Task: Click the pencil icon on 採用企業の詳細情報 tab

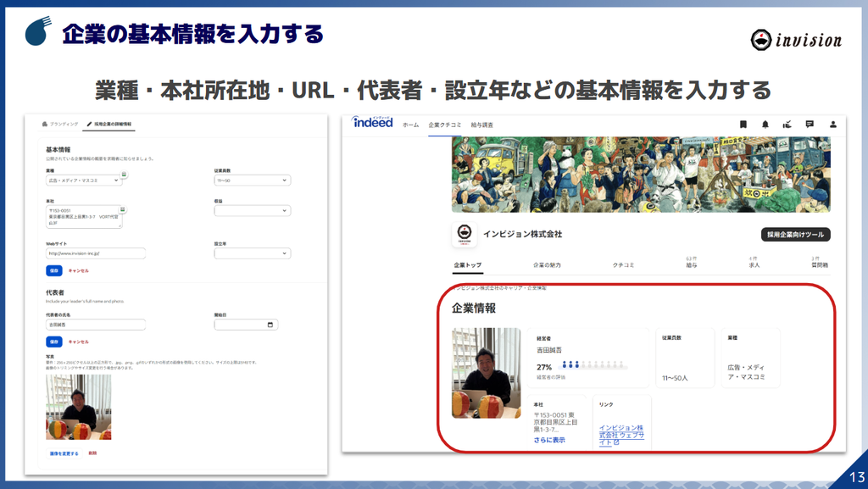Action: click(90, 124)
